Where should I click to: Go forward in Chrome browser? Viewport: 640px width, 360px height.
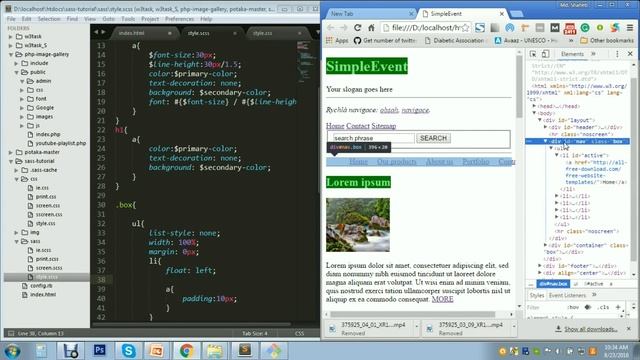click(x=344, y=27)
